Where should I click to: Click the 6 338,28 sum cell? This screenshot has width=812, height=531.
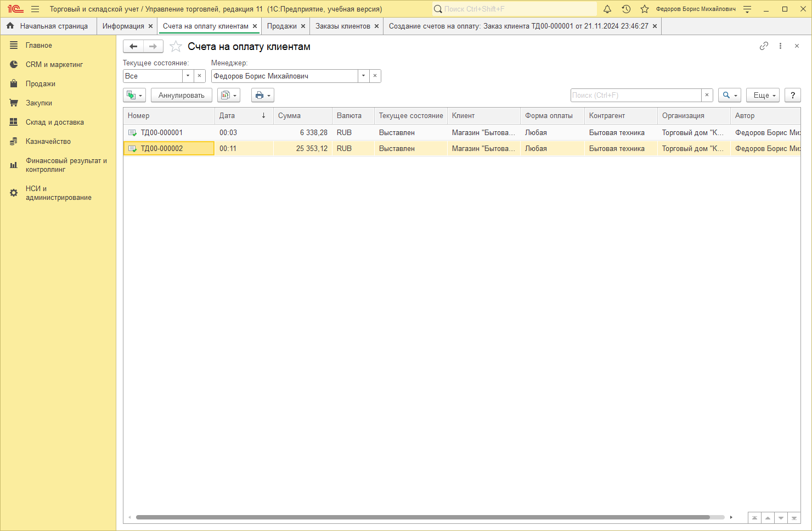coord(303,132)
